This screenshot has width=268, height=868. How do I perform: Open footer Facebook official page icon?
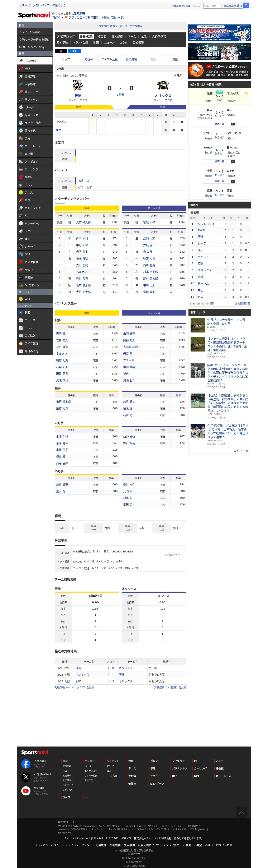pos(26,764)
